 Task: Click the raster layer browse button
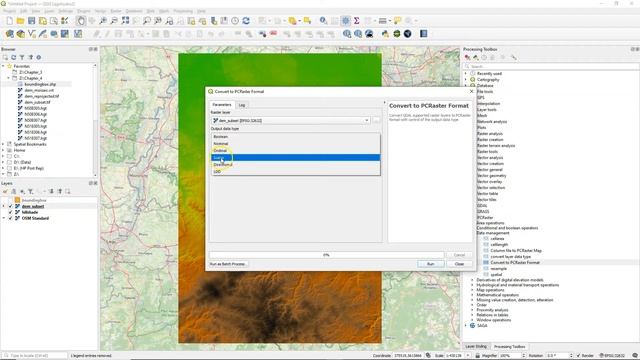point(376,120)
